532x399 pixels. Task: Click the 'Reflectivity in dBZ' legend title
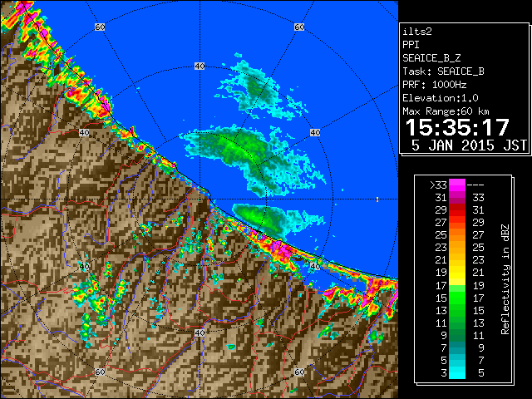tap(505, 279)
